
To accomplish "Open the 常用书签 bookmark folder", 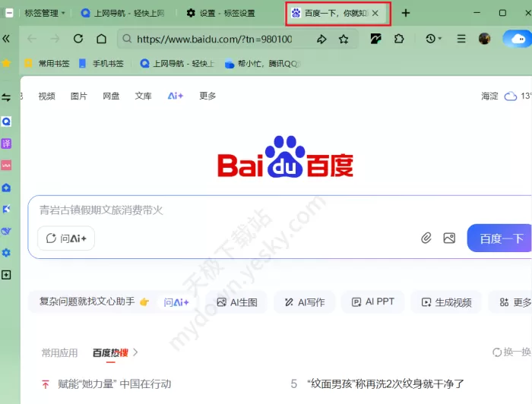I will tap(47, 63).
